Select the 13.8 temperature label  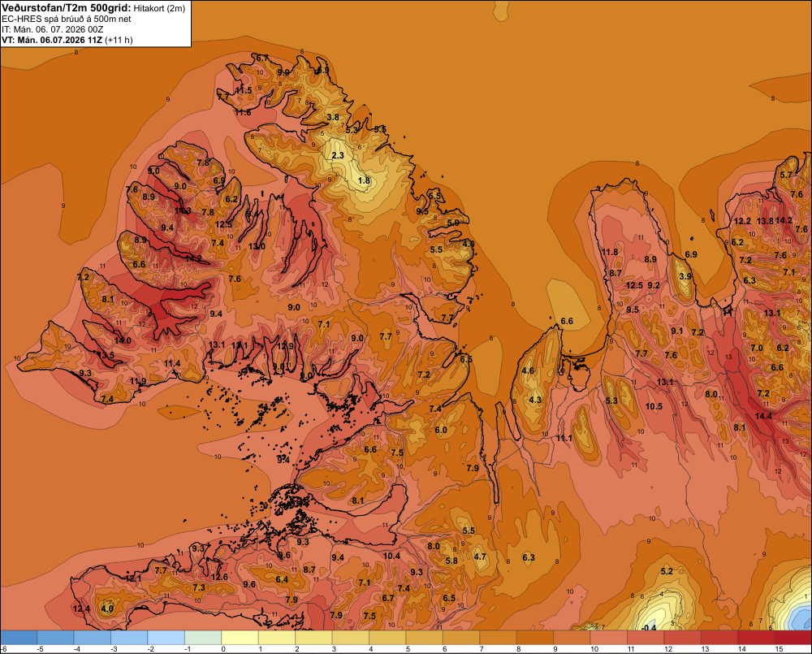point(765,221)
